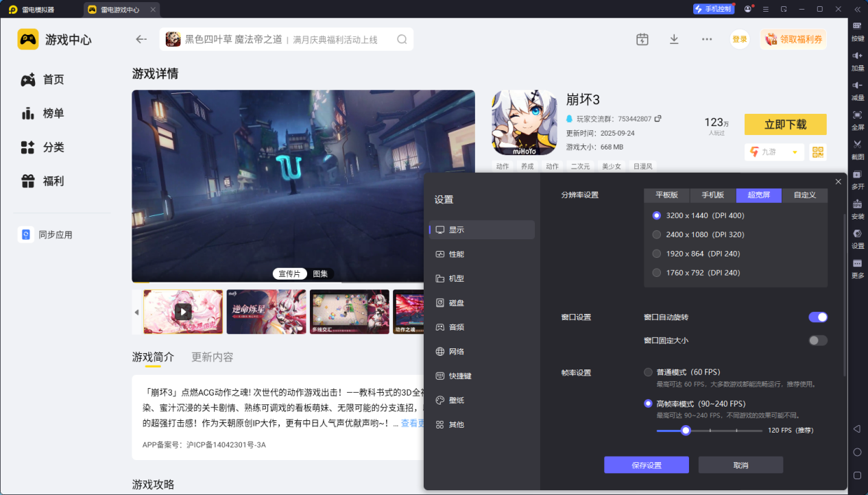
Task: Open the 九游 channel dropdown
Action: pyautogui.click(x=774, y=152)
